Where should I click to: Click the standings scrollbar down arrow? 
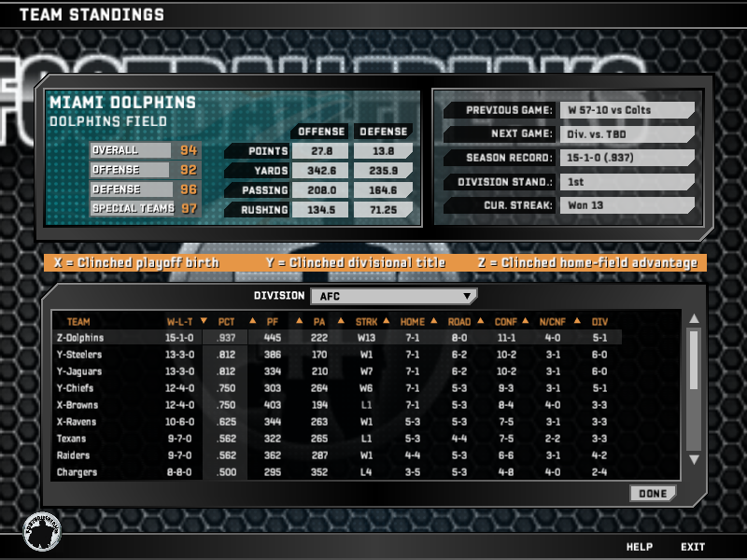click(694, 459)
